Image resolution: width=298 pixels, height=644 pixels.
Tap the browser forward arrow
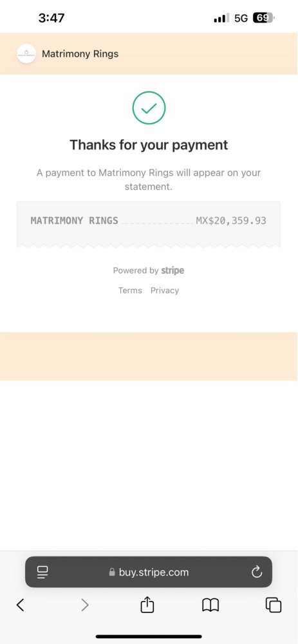(x=84, y=605)
